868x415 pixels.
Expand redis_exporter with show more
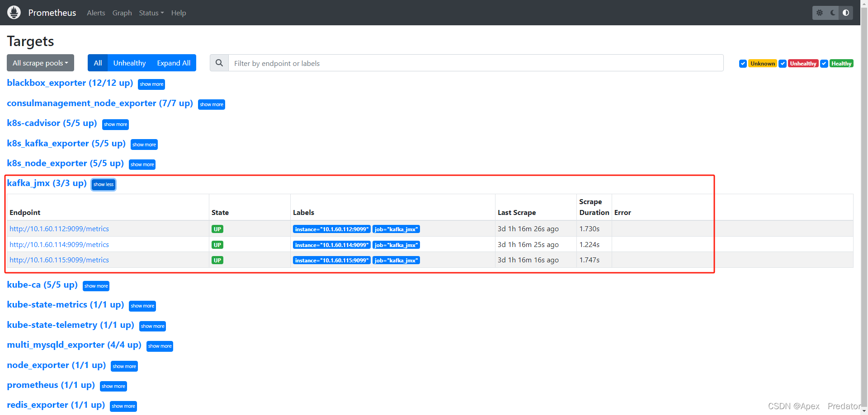coord(123,406)
